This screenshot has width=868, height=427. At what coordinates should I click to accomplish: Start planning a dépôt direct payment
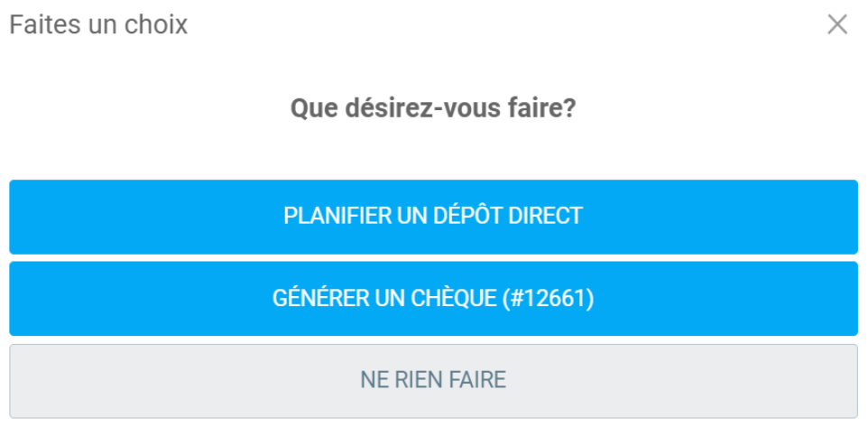pos(433,217)
